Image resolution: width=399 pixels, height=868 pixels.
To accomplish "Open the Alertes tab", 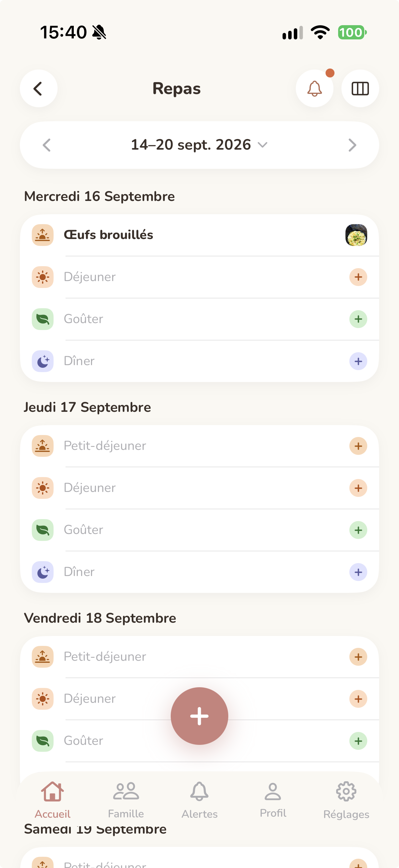I will (x=199, y=800).
